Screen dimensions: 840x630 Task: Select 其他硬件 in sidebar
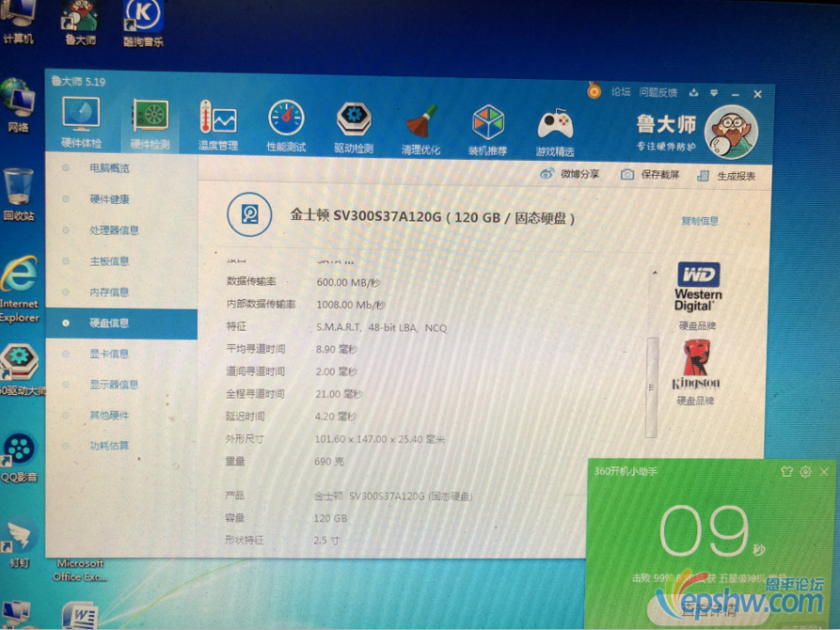(x=109, y=416)
